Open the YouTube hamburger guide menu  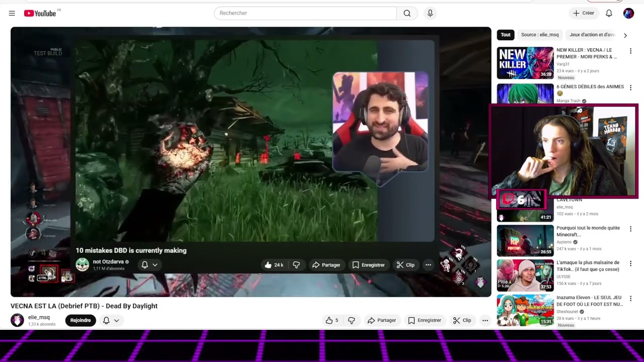pyautogui.click(x=12, y=14)
